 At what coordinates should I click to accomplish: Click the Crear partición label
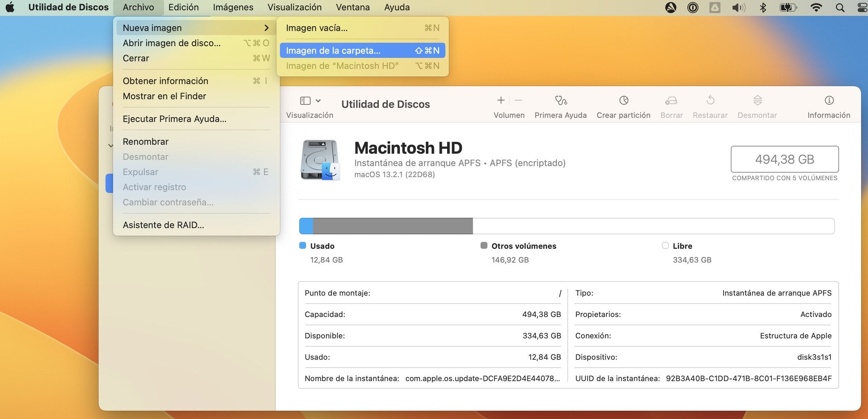click(x=623, y=115)
